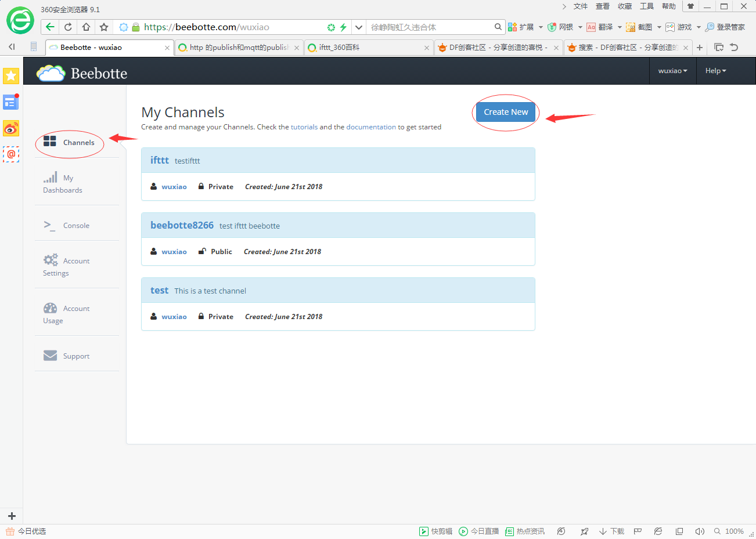Collapse the sidebar with the left arrow icon
756x539 pixels.
pos(12,47)
